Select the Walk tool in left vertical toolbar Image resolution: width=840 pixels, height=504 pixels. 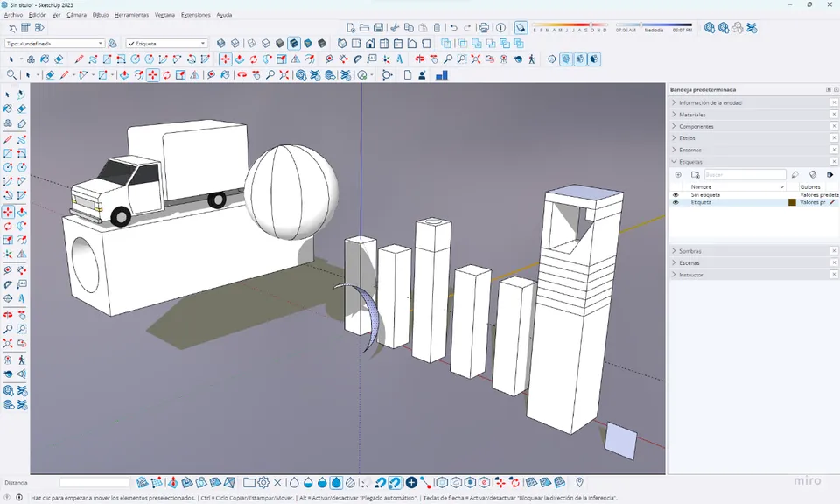21,360
